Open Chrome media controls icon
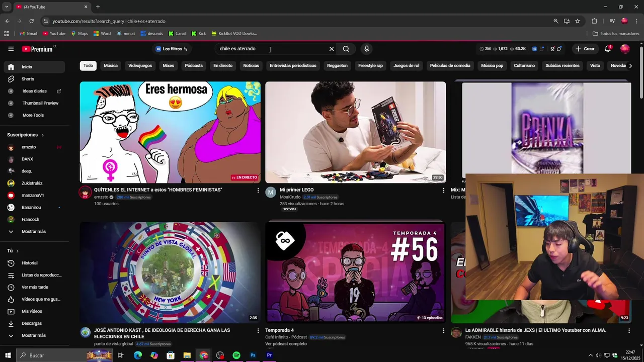This screenshot has width=644, height=362. [x=612, y=21]
